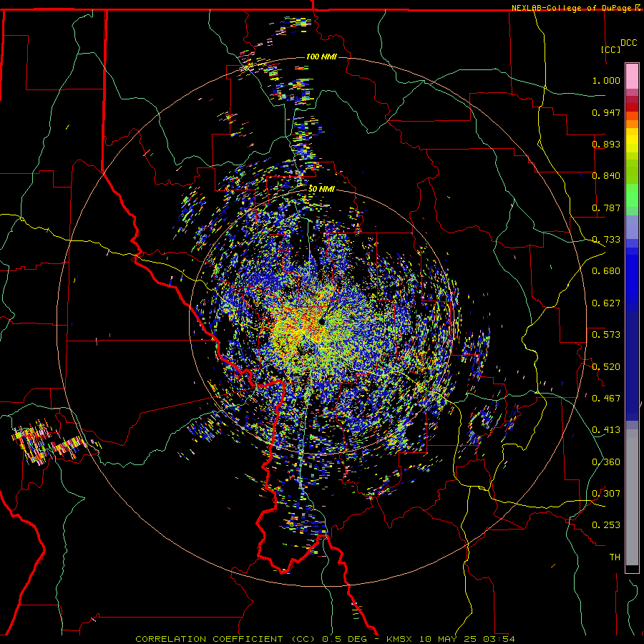The image size is (644, 644).
Task: Select the 0.733 legend value
Action: click(606, 240)
